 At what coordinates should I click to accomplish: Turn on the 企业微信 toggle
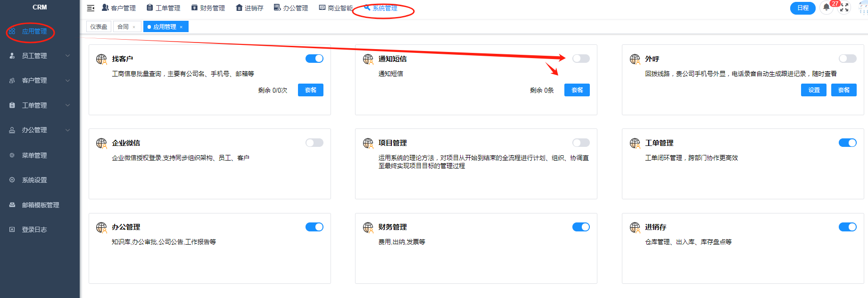click(x=314, y=143)
